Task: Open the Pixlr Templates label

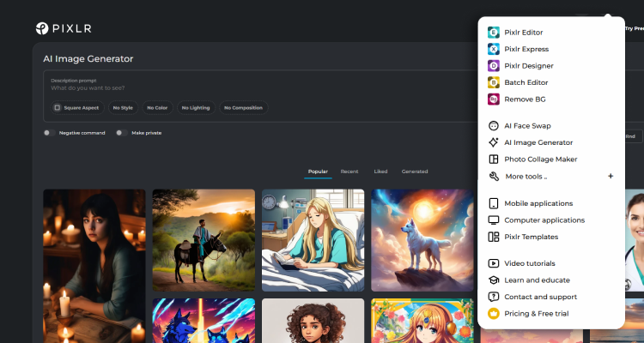Action: click(532, 237)
